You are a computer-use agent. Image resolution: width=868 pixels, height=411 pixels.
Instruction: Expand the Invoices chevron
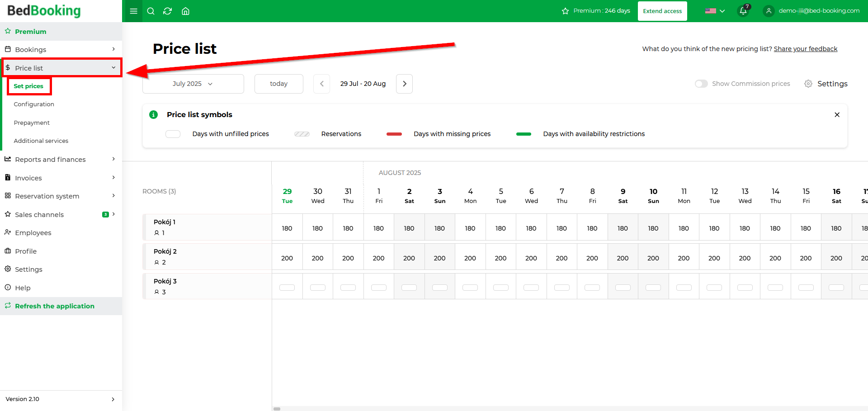point(113,178)
